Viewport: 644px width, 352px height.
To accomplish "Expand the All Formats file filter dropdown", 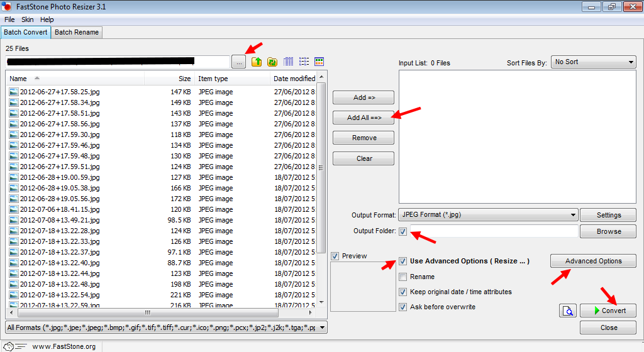I will (x=166, y=327).
